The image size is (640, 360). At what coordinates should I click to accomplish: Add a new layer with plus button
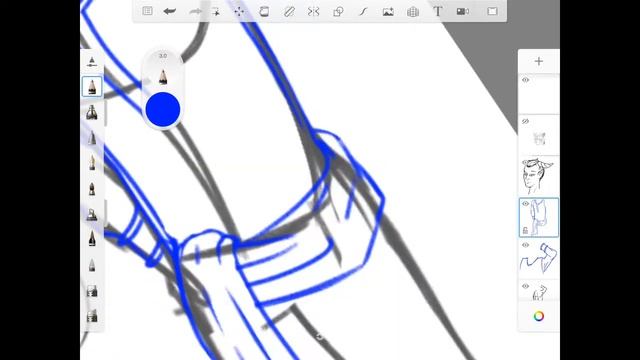coord(539,61)
